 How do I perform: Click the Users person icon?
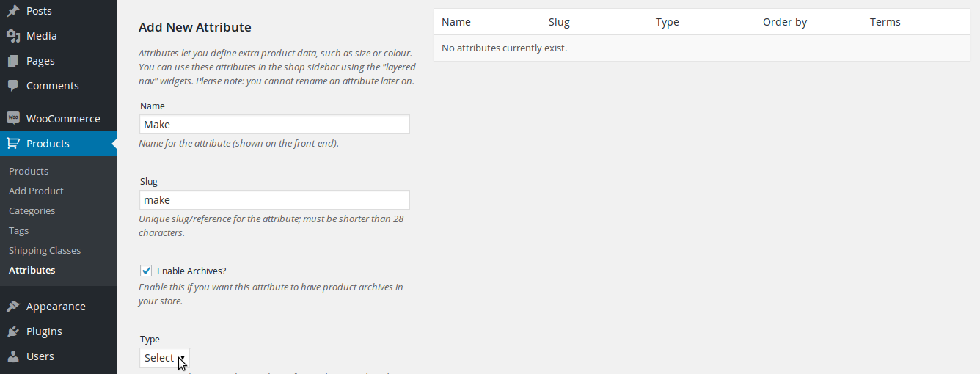coord(13,356)
